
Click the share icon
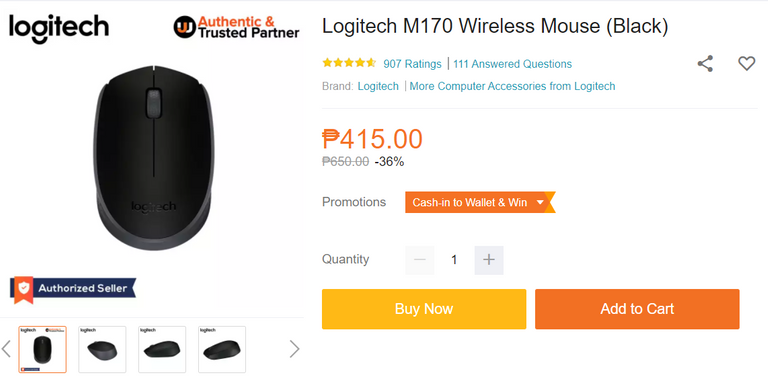pyautogui.click(x=705, y=64)
